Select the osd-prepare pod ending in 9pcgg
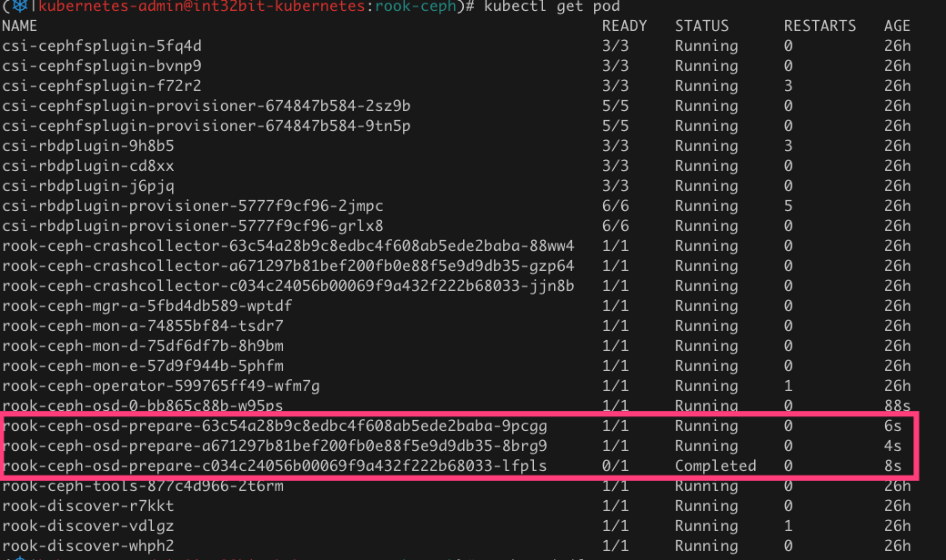This screenshot has width=946, height=560. [x=275, y=426]
